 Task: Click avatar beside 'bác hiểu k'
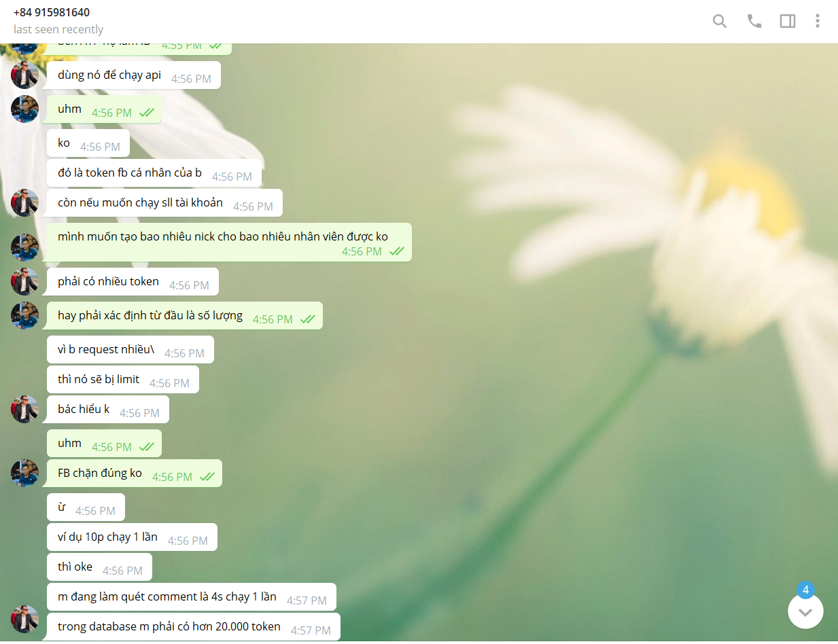point(24,410)
